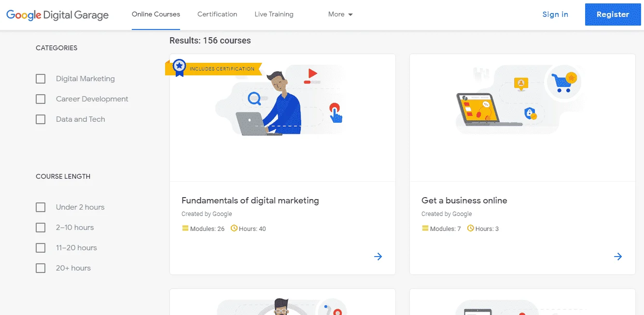Open the Online Courses tab
The width and height of the screenshot is (644, 315).
[x=156, y=14]
